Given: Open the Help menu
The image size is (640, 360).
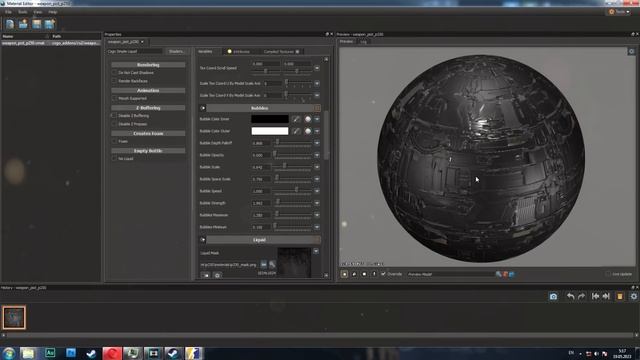Looking at the screenshot, I should click(x=53, y=12).
